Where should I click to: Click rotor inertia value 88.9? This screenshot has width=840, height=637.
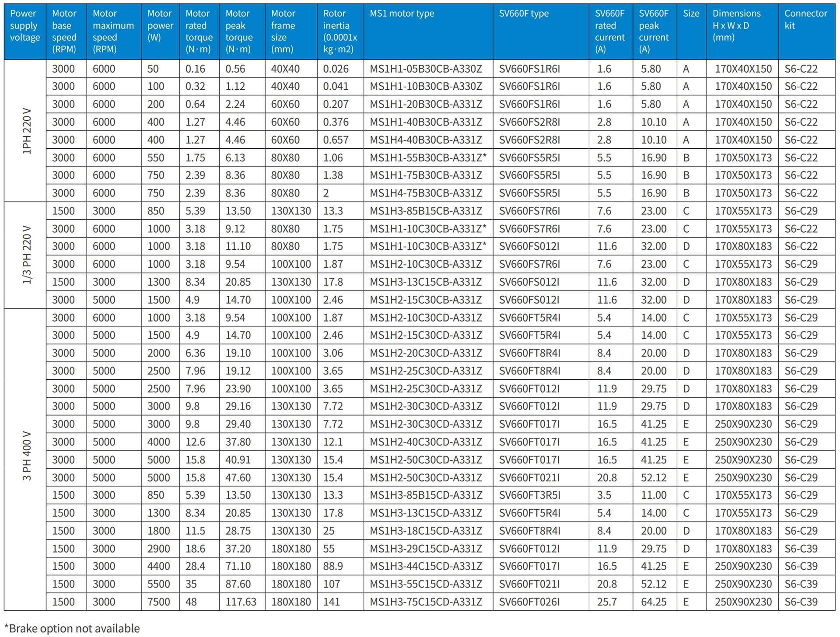(333, 566)
